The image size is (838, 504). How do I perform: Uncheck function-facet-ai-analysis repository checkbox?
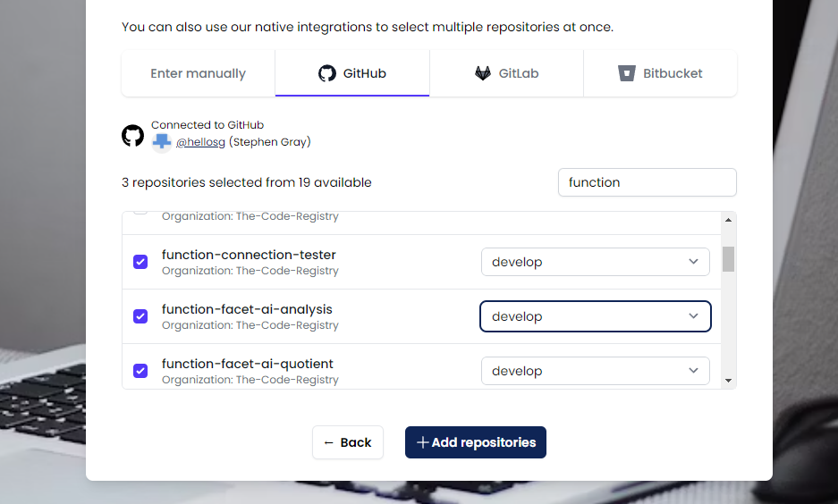click(x=140, y=316)
